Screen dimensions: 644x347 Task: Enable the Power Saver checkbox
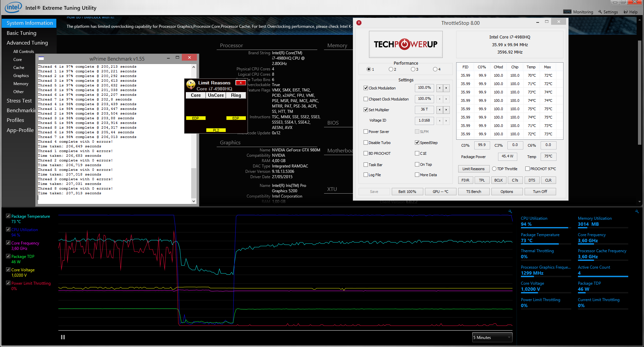[366, 132]
